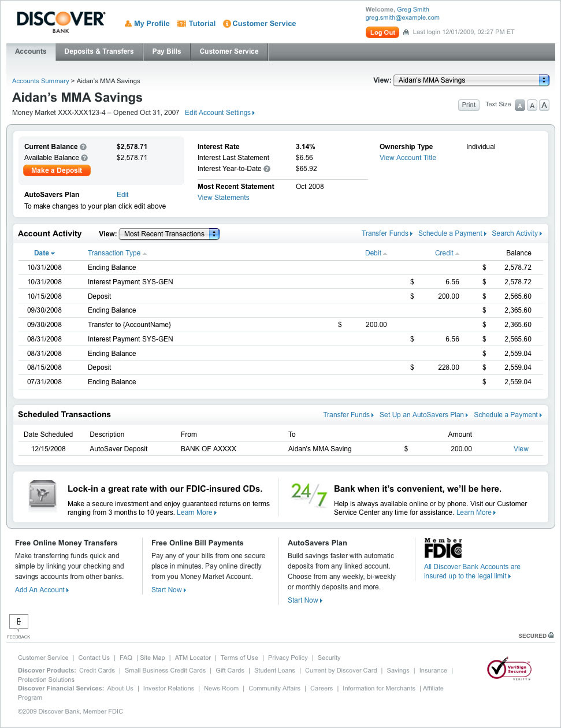Click the 228.00 deposit credit amount
This screenshot has height=728, width=561.
coord(449,367)
